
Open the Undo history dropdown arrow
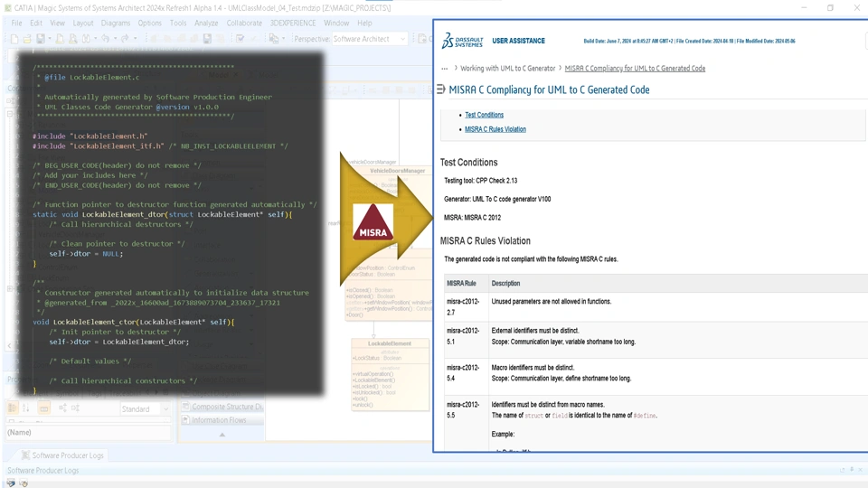point(115,39)
